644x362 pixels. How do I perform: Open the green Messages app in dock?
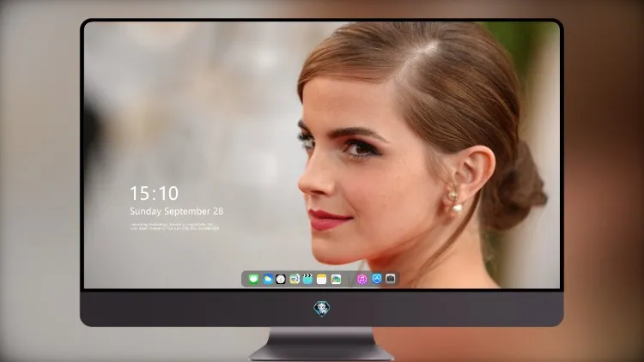coord(253,279)
